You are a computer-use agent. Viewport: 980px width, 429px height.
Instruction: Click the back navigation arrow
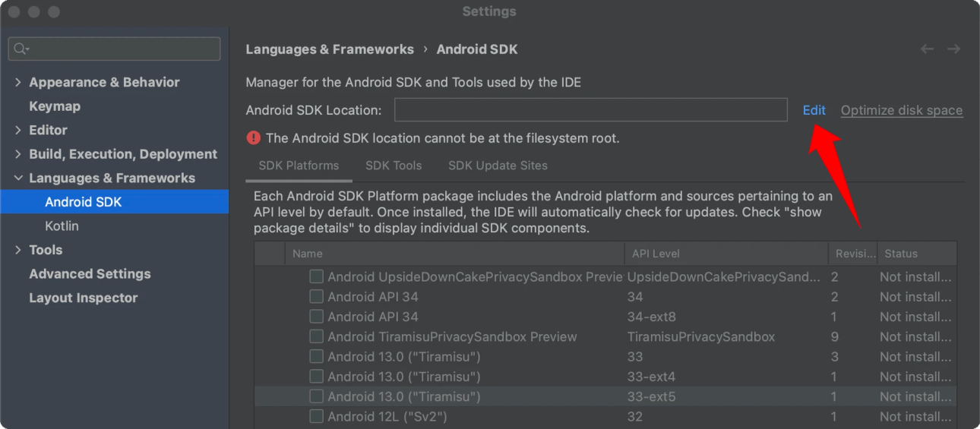(x=927, y=49)
